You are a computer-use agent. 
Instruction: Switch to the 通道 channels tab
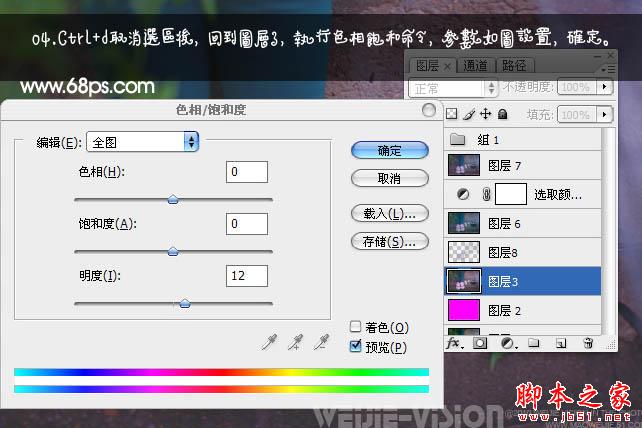click(475, 66)
